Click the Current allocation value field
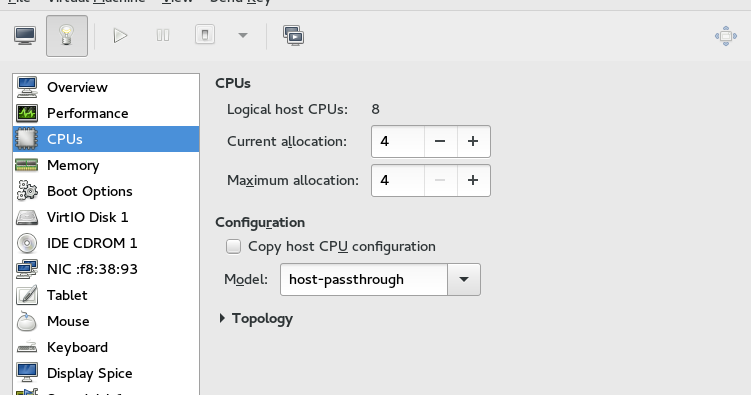The height and width of the screenshot is (395, 751). click(x=398, y=141)
